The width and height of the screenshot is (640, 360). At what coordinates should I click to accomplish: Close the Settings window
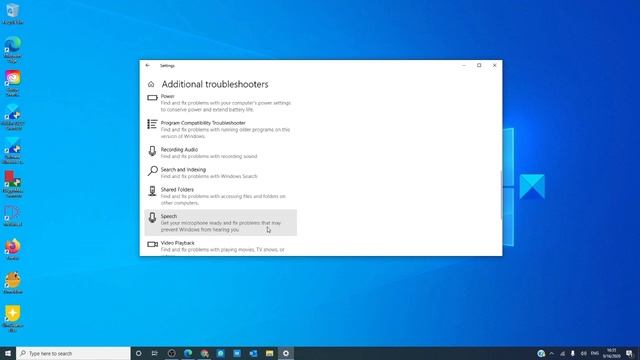point(495,65)
